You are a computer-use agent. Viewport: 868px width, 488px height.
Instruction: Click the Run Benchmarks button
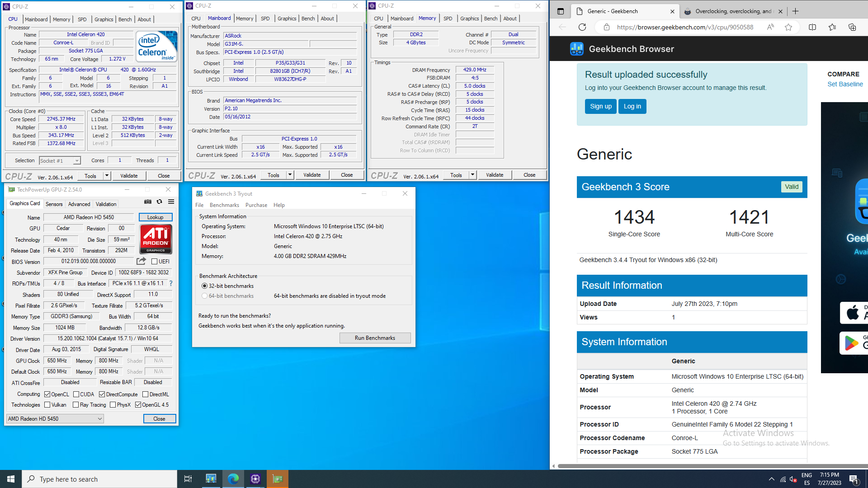(375, 338)
